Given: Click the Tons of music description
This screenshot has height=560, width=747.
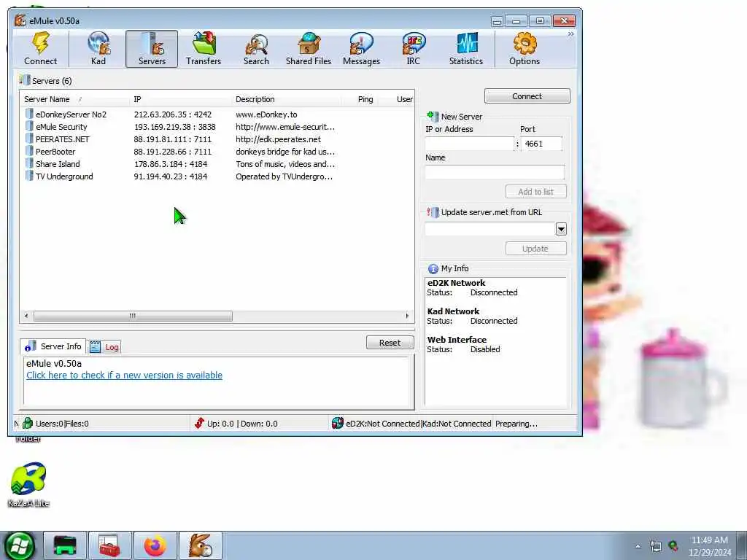Looking at the screenshot, I should pyautogui.click(x=285, y=164).
